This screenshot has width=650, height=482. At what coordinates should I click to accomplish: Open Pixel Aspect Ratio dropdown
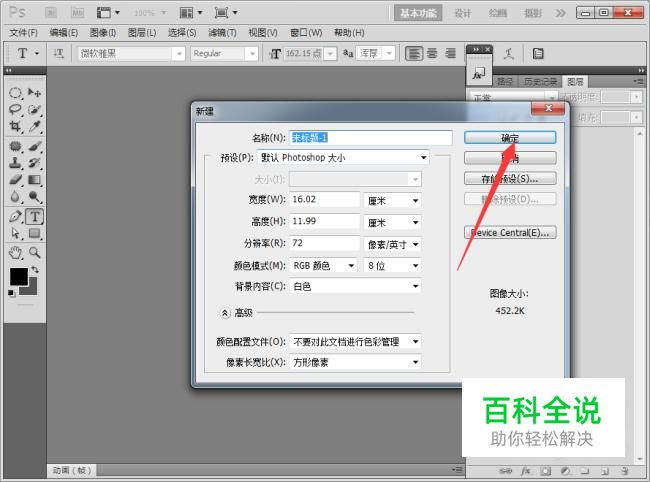click(355, 362)
